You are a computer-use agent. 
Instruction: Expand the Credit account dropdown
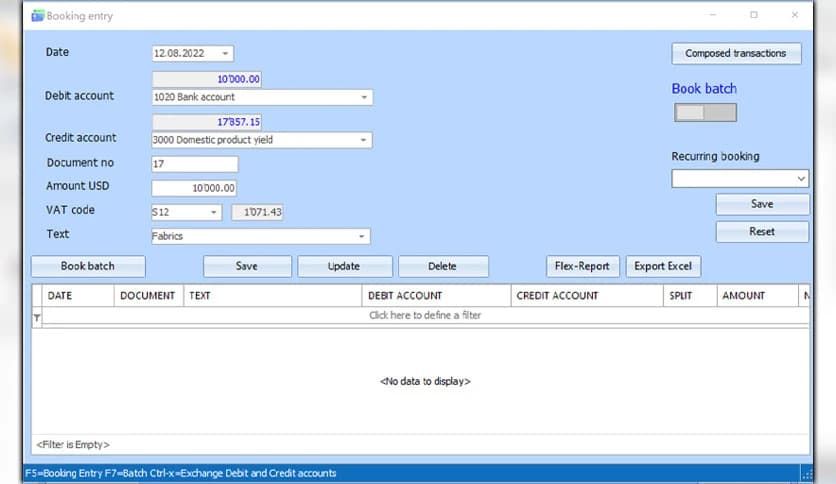[x=363, y=140]
